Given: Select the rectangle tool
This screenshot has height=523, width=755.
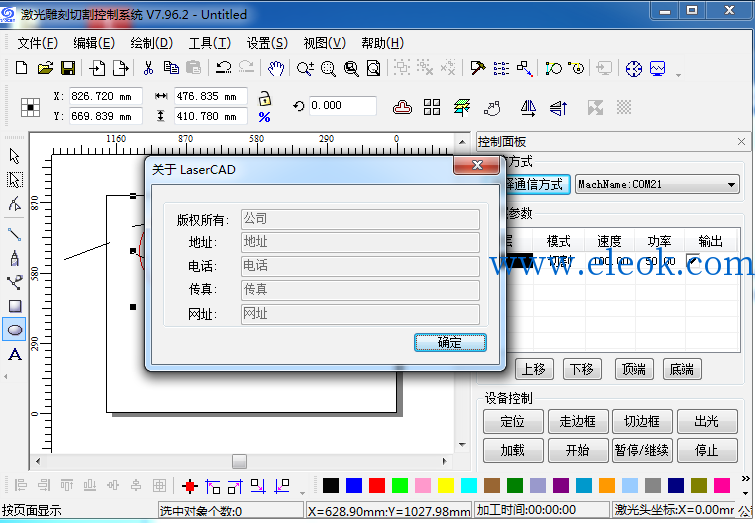Looking at the screenshot, I should pos(15,306).
